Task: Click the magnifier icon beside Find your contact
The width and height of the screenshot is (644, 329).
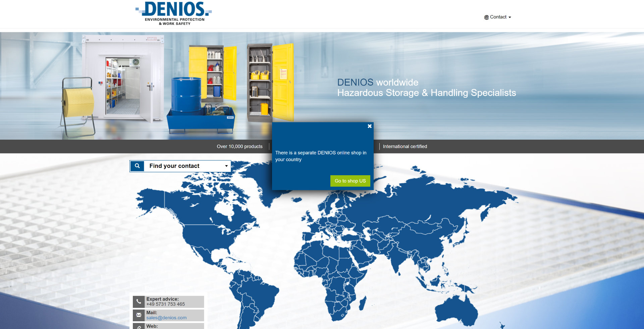Action: pyautogui.click(x=137, y=166)
